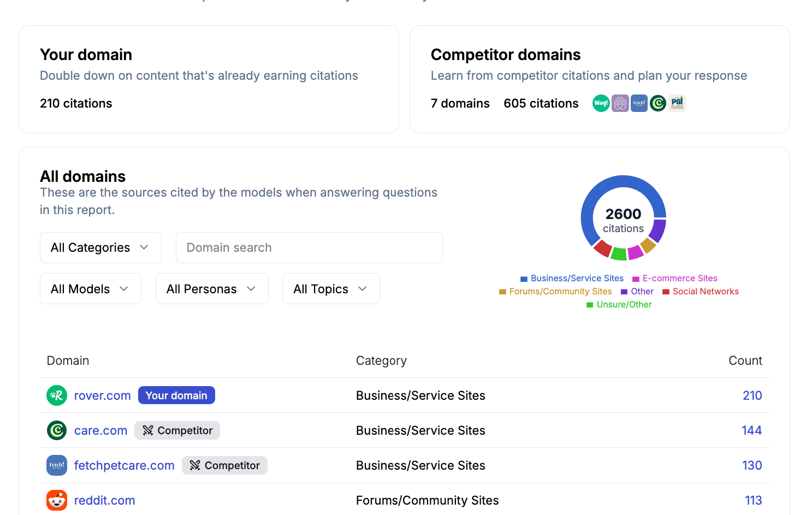
Task: Toggle E-commerce Sites legend entry
Action: pyautogui.click(x=675, y=278)
